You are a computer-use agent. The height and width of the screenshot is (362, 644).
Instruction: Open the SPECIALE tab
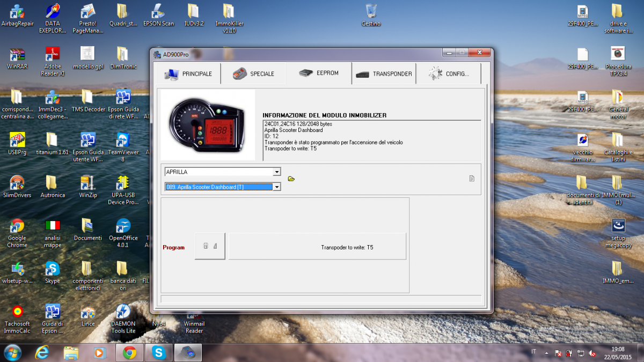click(253, 74)
